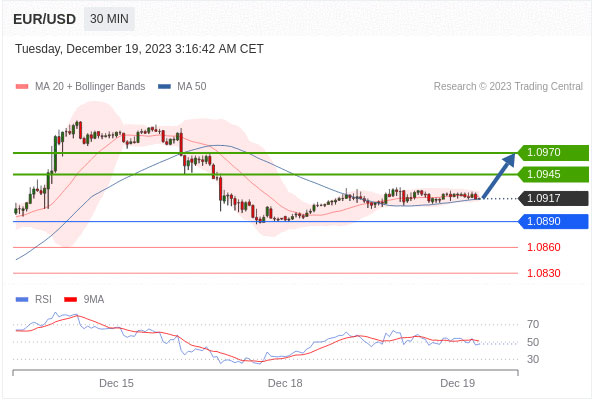595x404 pixels.
Task: Click the 1.0830 red support label
Action: (x=543, y=273)
